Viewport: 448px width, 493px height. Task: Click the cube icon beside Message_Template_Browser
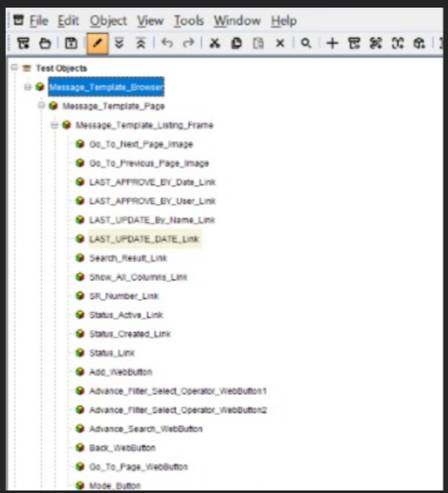pyautogui.click(x=40, y=86)
